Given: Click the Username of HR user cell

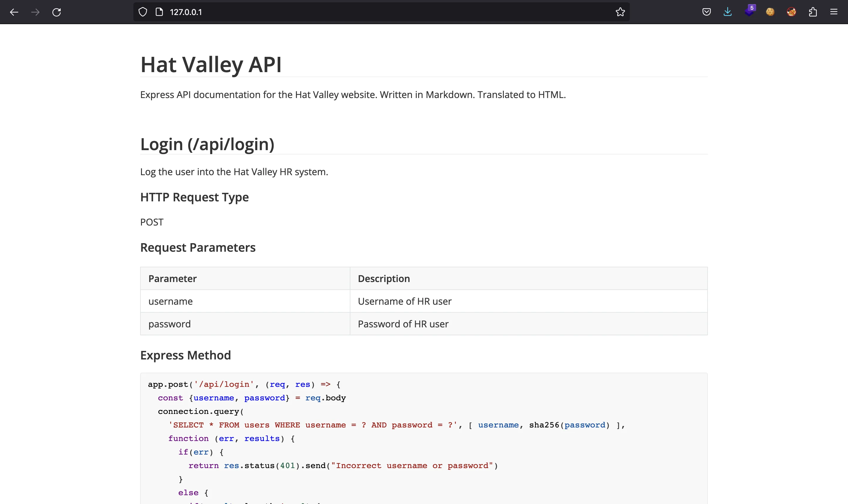Looking at the screenshot, I should click(529, 301).
